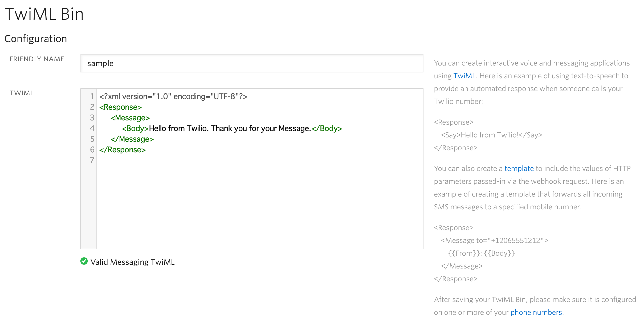The width and height of the screenshot is (644, 326).
Task: Click the Configuration section heading
Action: coord(36,39)
